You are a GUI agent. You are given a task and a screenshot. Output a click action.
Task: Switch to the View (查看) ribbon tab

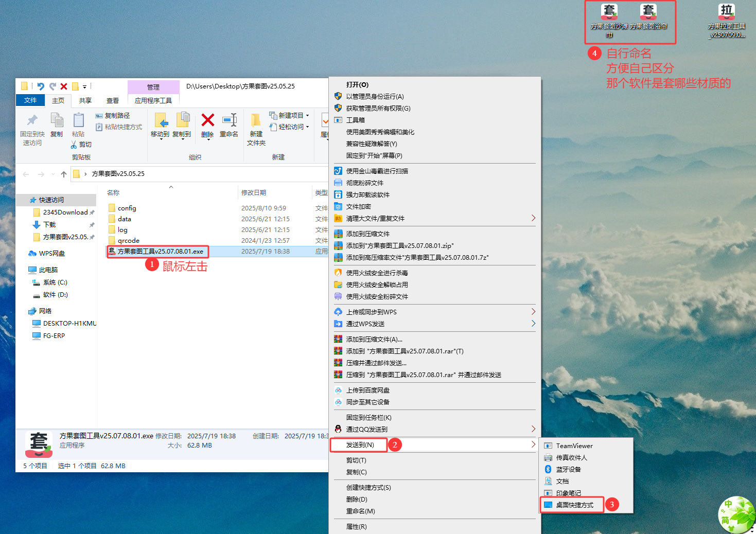click(113, 100)
